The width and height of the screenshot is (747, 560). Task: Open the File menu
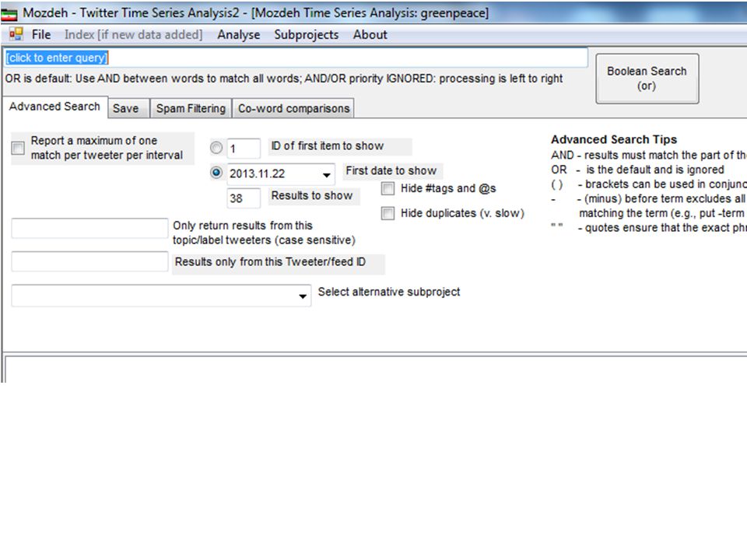point(41,34)
